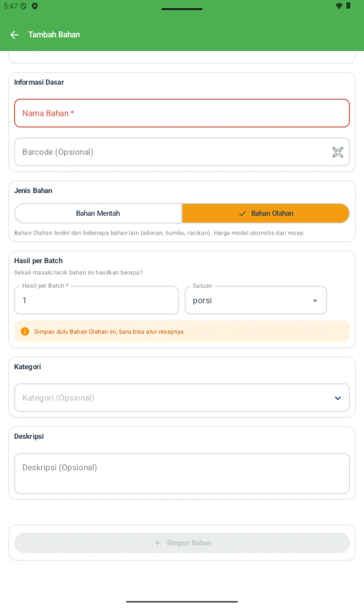Screen dimensions: 364x610
Task: Tap the battery status icon
Action: click(348, 6)
